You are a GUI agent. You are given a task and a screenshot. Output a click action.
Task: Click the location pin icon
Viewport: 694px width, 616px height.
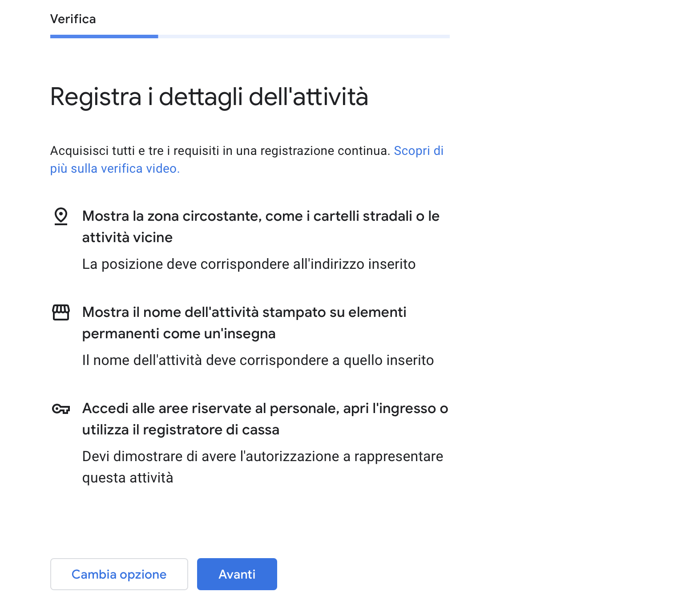click(x=61, y=216)
